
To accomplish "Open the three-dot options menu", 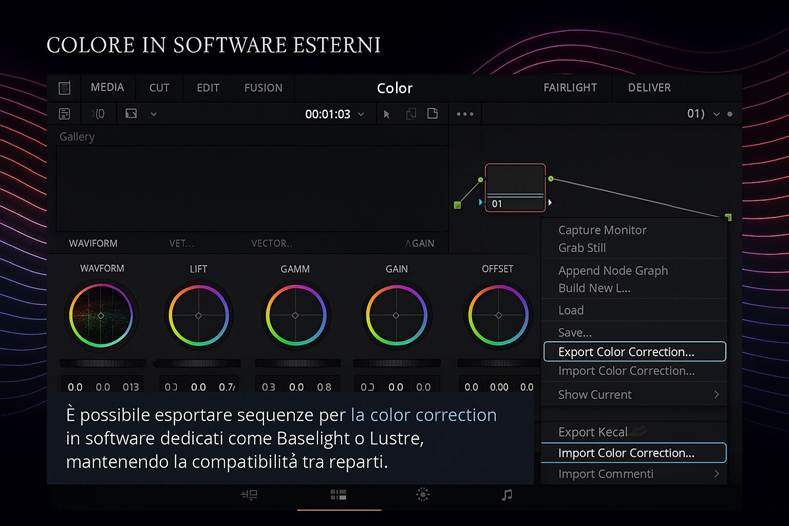I will point(465,114).
